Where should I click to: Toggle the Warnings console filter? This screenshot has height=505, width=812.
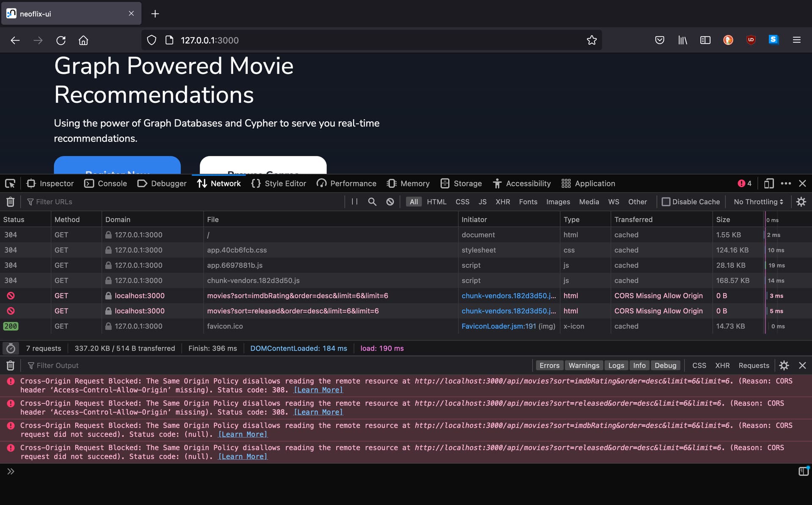tap(584, 365)
